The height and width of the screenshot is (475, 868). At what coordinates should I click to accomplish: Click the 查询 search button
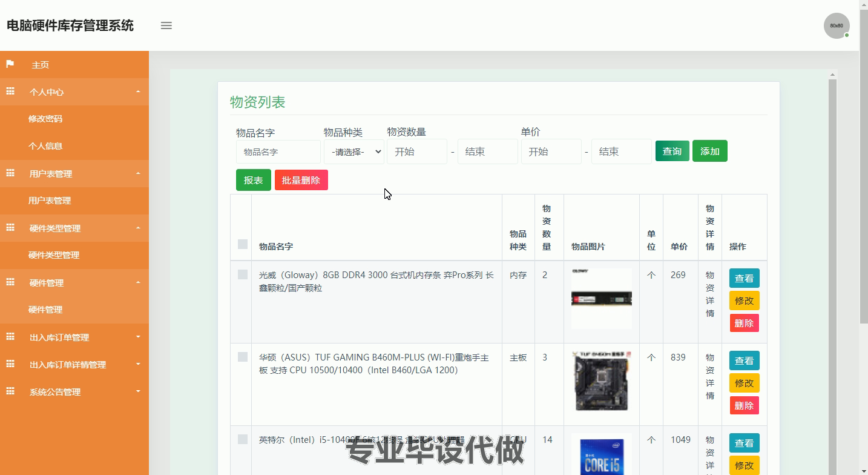[x=672, y=151]
